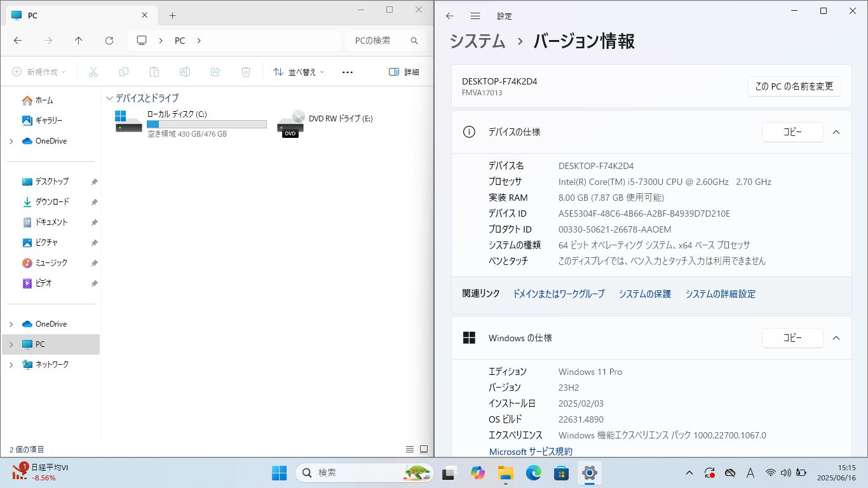This screenshot has height=488, width=868.
Task: Click PC in the Explorer address bar
Action: [x=180, y=41]
